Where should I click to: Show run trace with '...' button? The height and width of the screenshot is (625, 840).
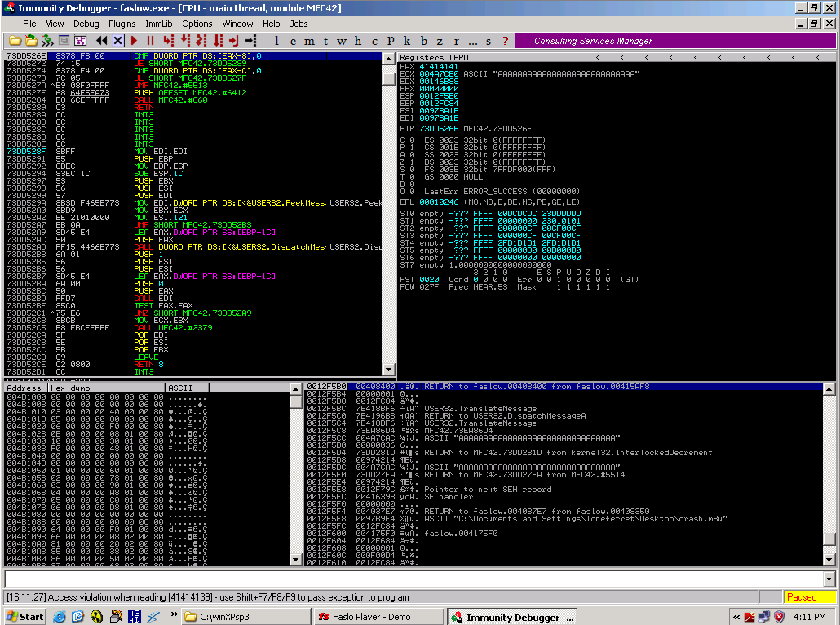pos(472,41)
